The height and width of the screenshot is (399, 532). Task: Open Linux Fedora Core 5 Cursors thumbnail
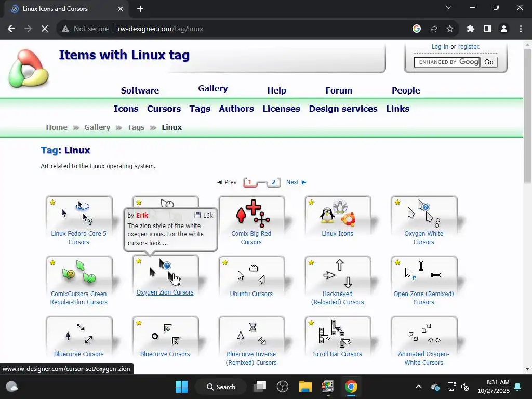[x=79, y=213]
